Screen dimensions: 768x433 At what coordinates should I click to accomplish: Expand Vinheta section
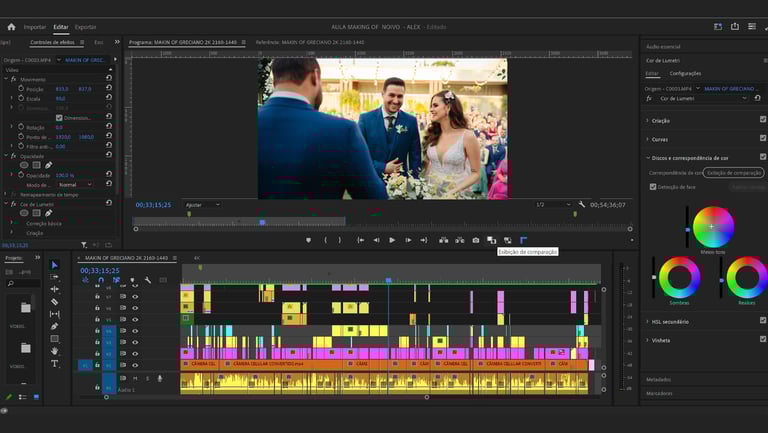[648, 340]
